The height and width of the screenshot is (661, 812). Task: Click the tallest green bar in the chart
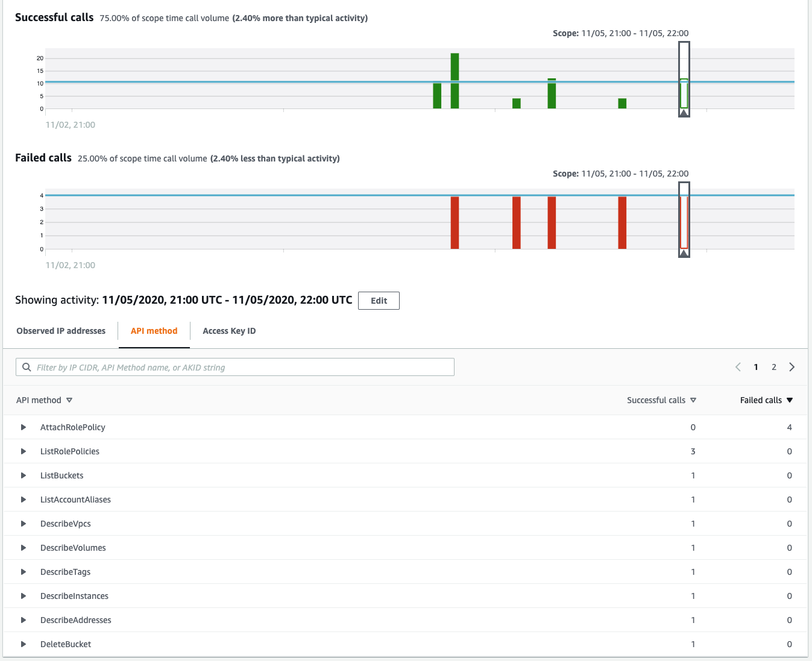point(455,81)
